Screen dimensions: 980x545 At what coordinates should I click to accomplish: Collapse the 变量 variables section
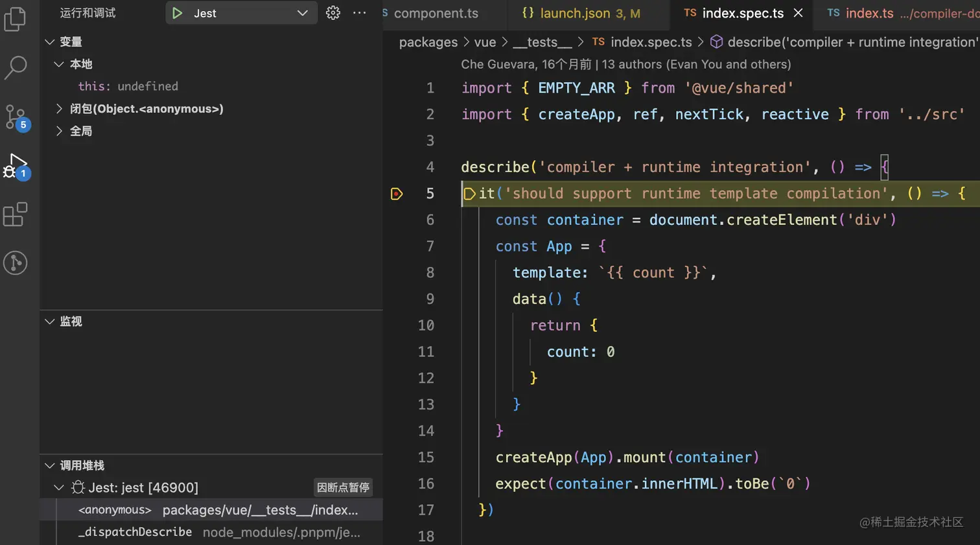tap(49, 41)
